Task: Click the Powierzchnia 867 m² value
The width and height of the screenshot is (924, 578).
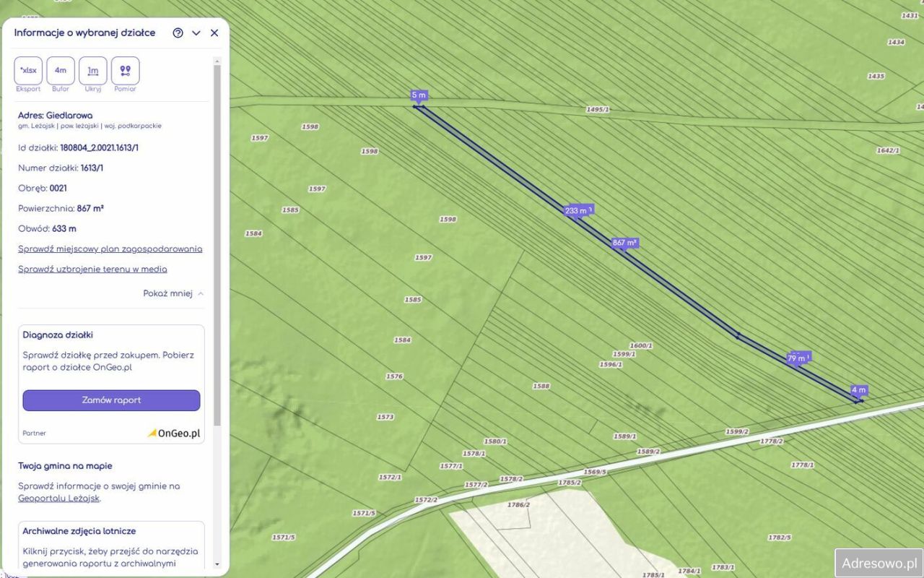Action: click(x=90, y=209)
